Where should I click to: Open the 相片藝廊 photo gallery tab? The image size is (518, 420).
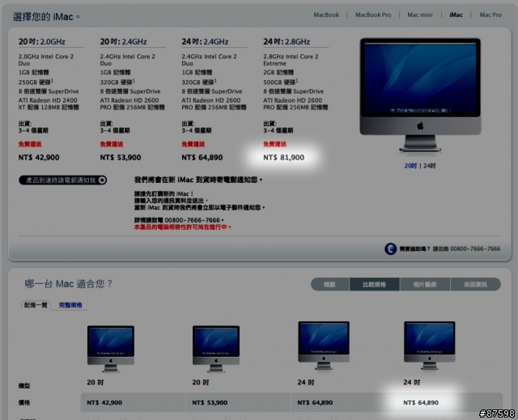coord(425,284)
